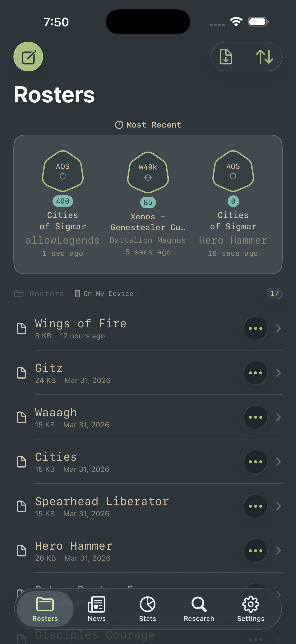
Task: Switch to the Stats tab
Action: tap(148, 609)
